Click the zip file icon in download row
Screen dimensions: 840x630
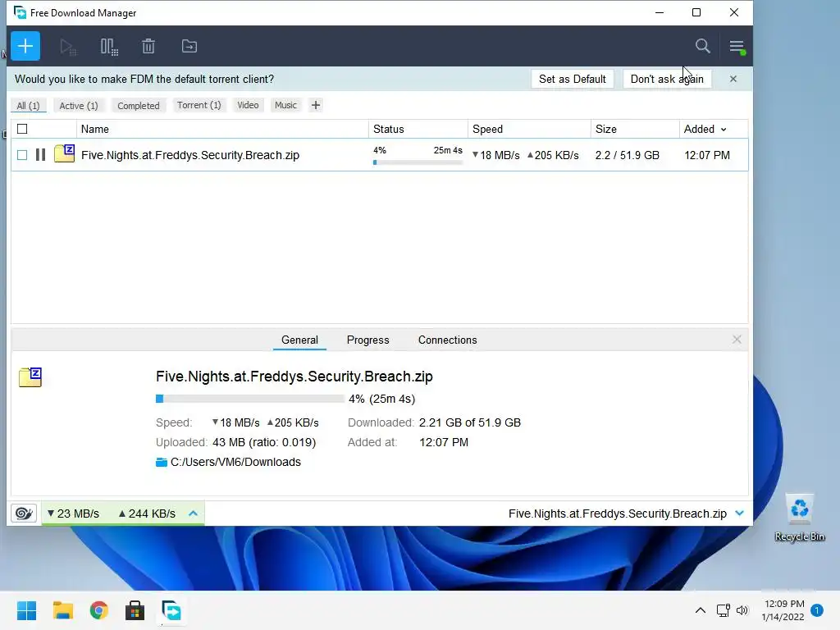64,153
